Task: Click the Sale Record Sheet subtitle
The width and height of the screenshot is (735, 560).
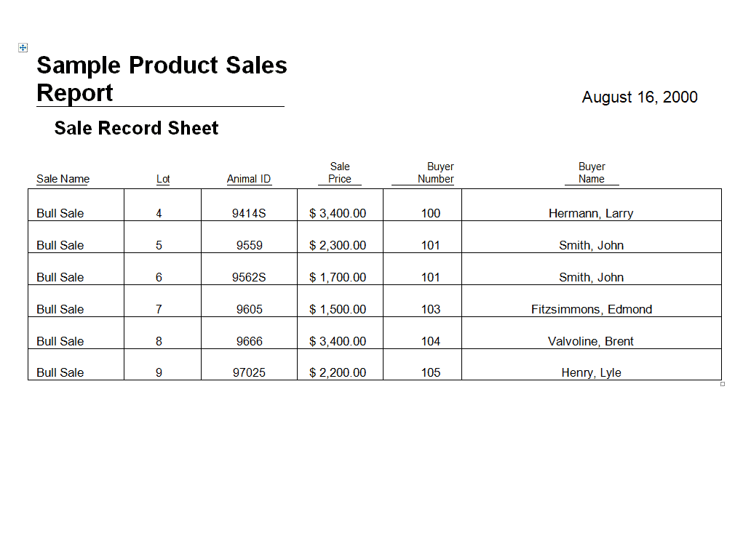Action: [136, 128]
